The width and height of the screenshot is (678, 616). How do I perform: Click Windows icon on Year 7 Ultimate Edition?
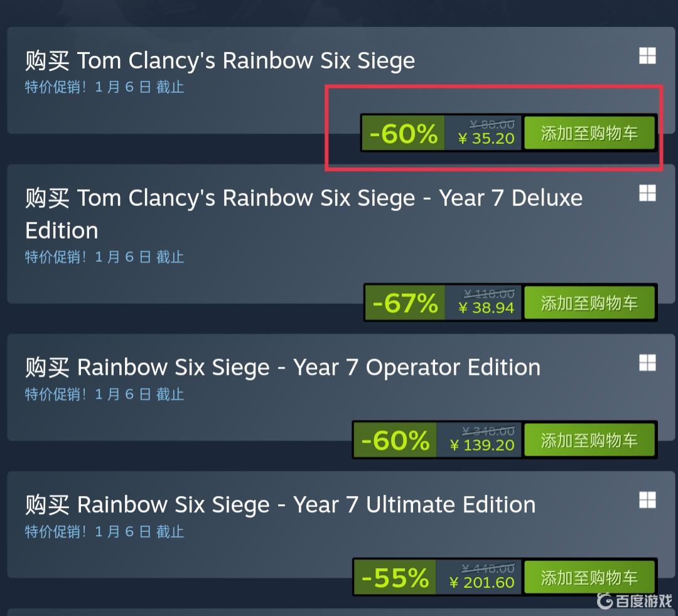(x=647, y=500)
